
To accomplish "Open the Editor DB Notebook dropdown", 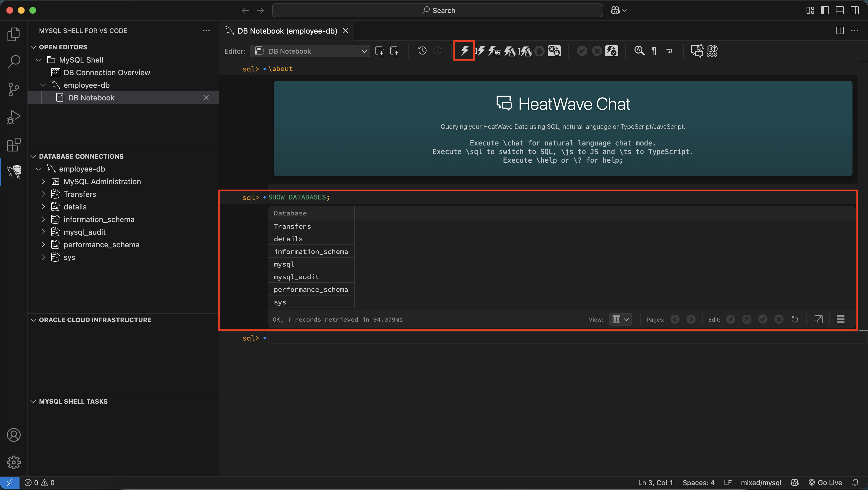I will pos(310,51).
